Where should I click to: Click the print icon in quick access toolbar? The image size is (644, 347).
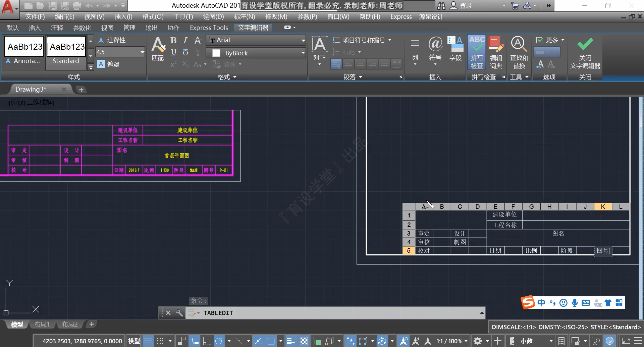(x=77, y=6)
